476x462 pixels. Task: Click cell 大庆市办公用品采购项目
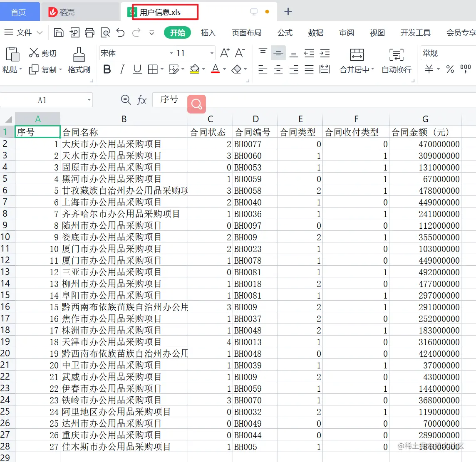[x=124, y=144]
